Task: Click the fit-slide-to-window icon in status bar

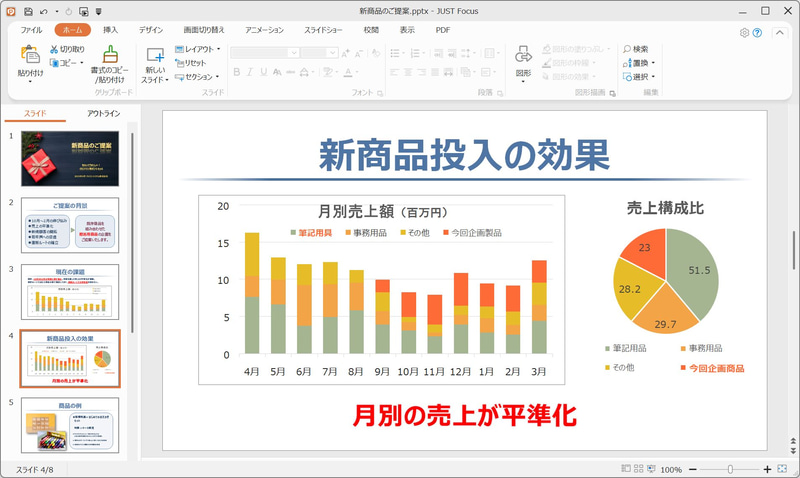Action: tap(782, 468)
